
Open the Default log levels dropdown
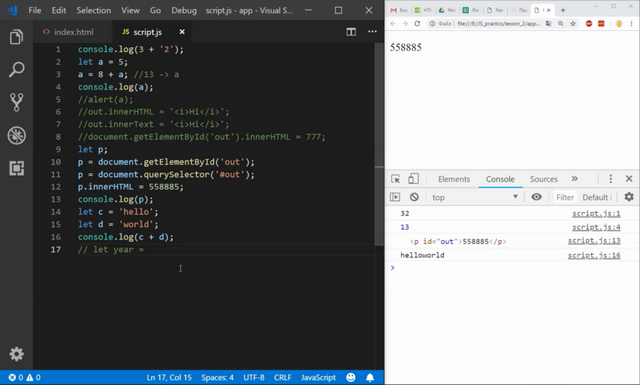point(596,197)
